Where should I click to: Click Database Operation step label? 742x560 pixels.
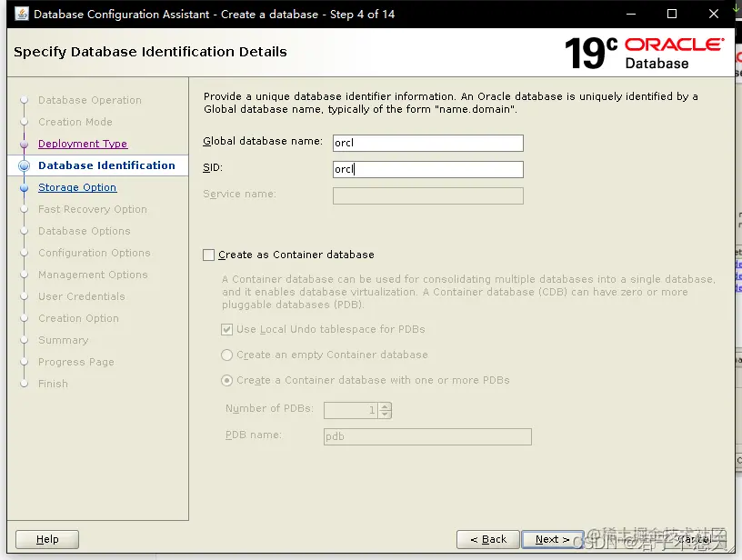coord(90,100)
